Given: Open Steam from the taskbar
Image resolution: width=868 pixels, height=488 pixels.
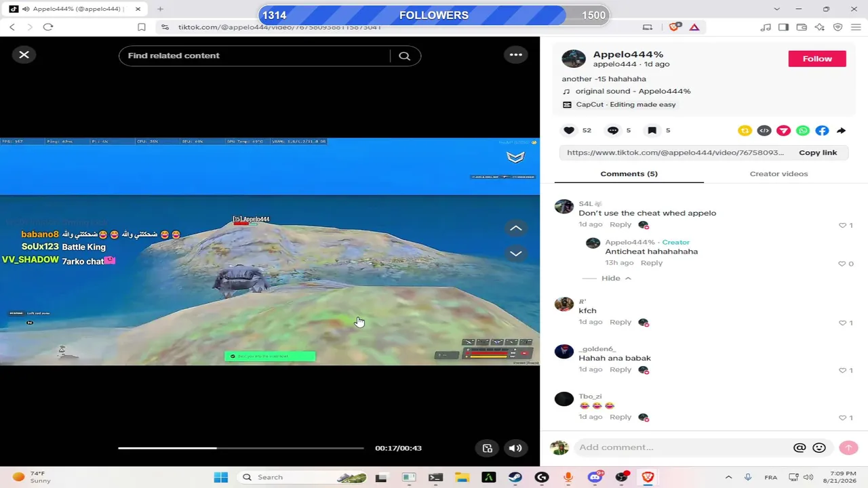Looking at the screenshot, I should coord(515,477).
